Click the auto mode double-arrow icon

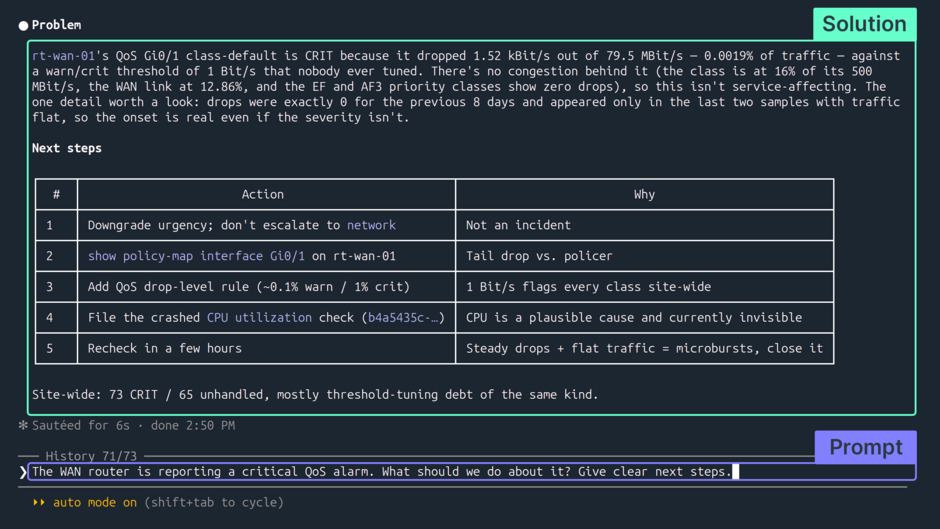click(39, 502)
